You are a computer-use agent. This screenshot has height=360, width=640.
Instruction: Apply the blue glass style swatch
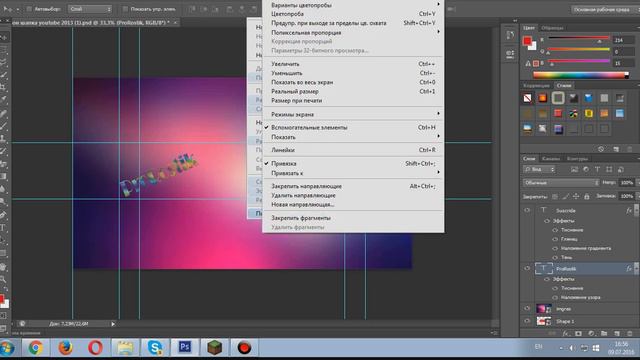tap(589, 98)
